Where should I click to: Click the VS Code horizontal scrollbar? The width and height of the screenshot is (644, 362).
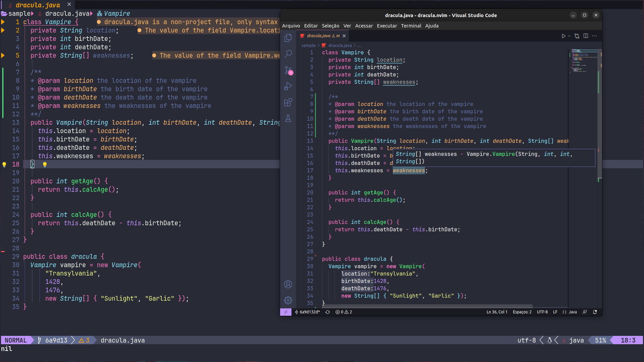point(427,306)
